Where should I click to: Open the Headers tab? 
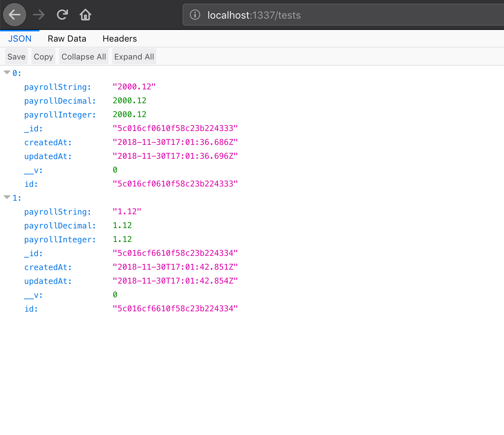click(x=120, y=38)
